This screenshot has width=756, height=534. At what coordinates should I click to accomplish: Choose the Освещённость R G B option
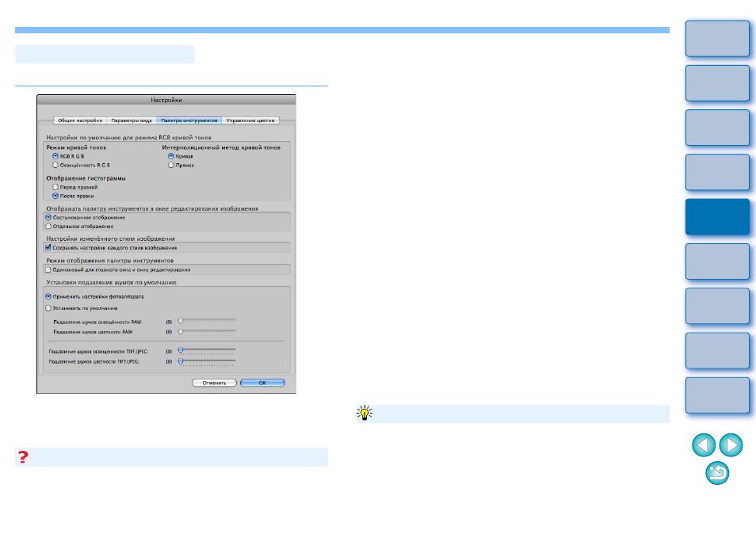55,165
